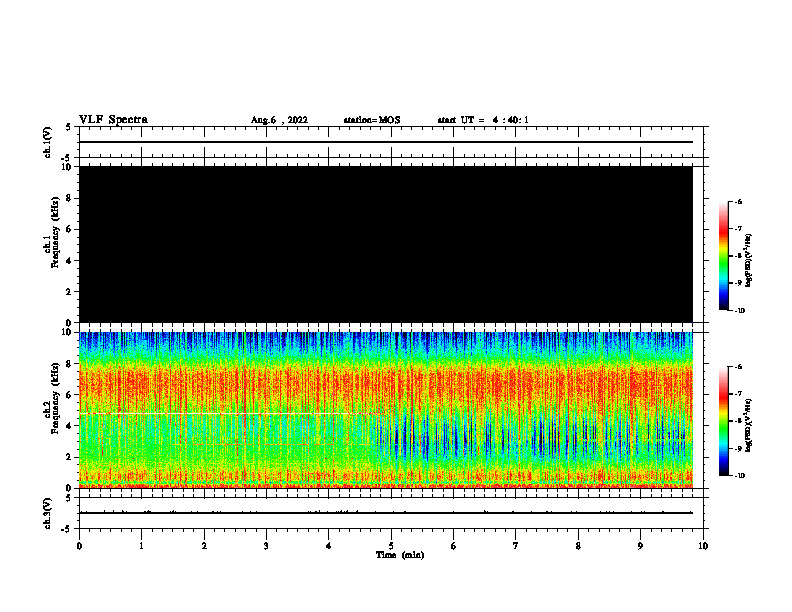Click the log(PSD) label beside ch.2 color scale

pos(749,425)
